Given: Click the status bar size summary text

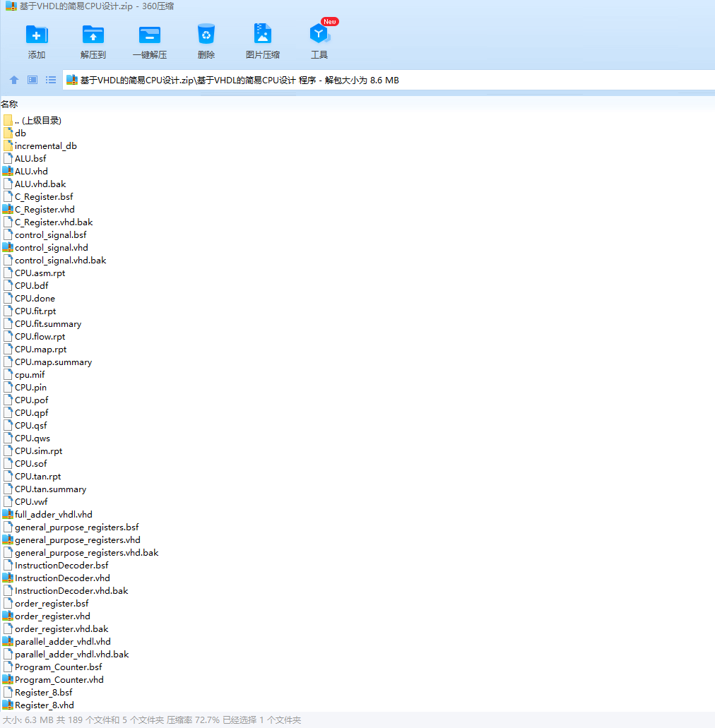Looking at the screenshot, I should 152,720.
